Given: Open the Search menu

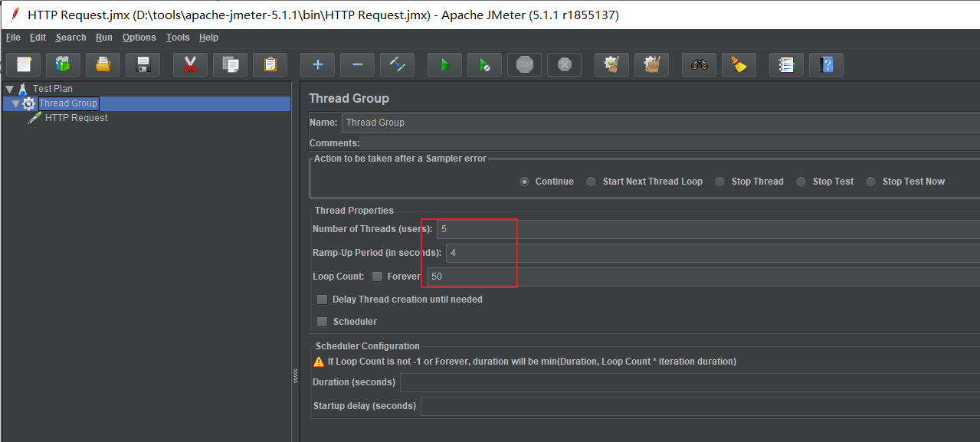Looking at the screenshot, I should coord(70,38).
